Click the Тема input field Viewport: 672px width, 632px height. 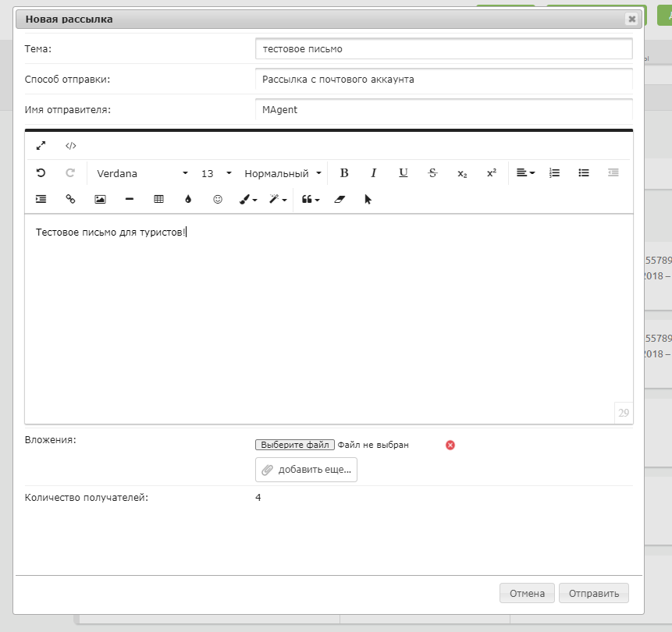444,49
